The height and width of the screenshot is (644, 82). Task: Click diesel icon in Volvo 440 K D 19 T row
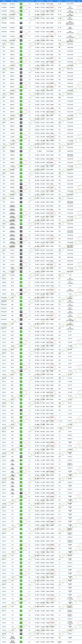coord(21,371)
